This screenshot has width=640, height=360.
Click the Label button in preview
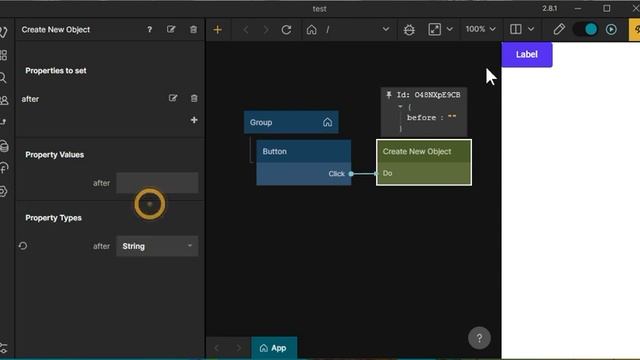pyautogui.click(x=527, y=54)
